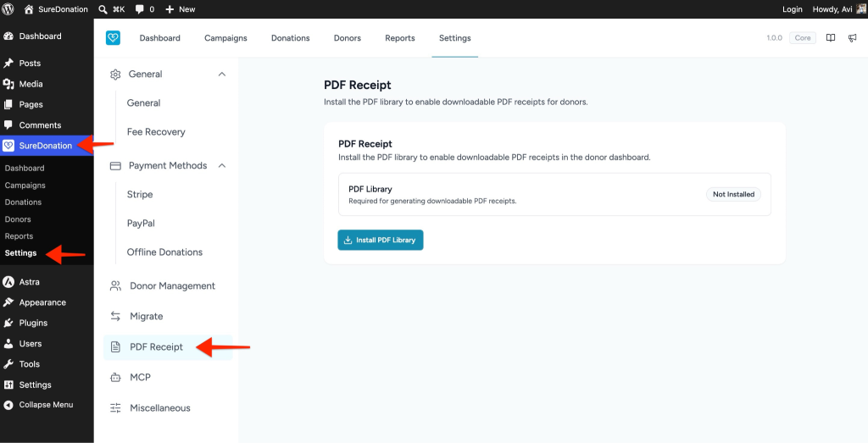This screenshot has width=868, height=443.
Task: Open SureDonation submenu Campaigns
Action: click(25, 186)
